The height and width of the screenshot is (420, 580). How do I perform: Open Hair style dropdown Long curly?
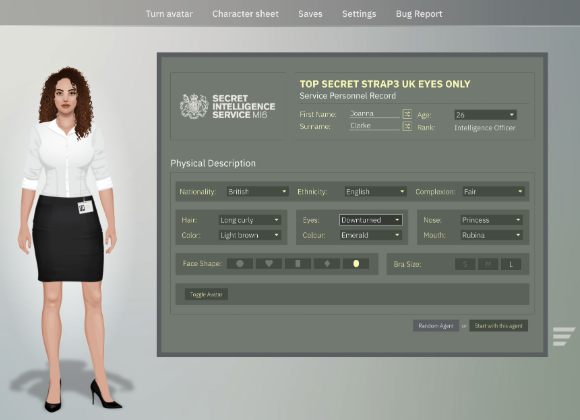tap(250, 220)
